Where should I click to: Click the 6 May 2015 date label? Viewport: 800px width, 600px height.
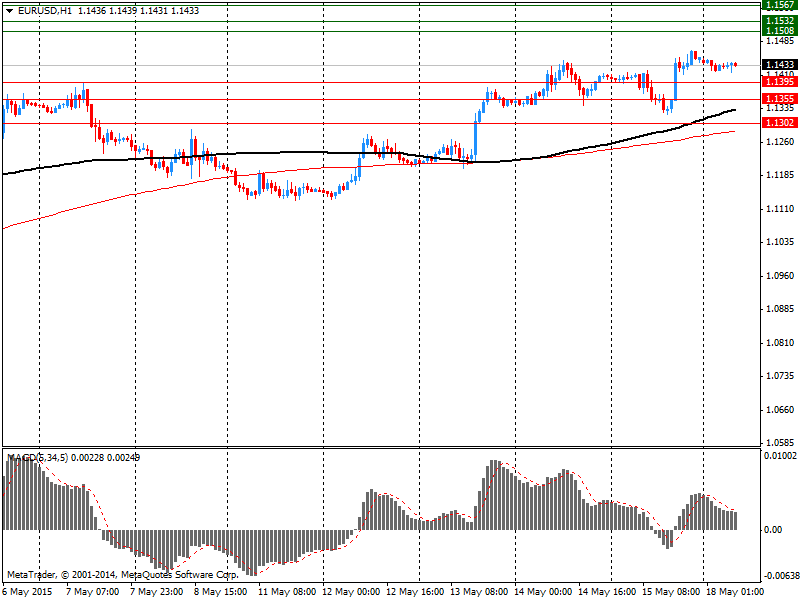click(28, 592)
